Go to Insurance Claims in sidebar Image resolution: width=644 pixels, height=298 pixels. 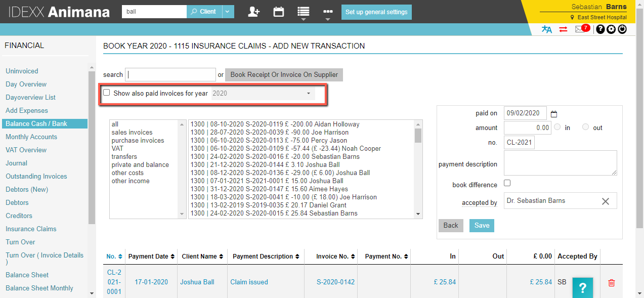pyautogui.click(x=31, y=229)
